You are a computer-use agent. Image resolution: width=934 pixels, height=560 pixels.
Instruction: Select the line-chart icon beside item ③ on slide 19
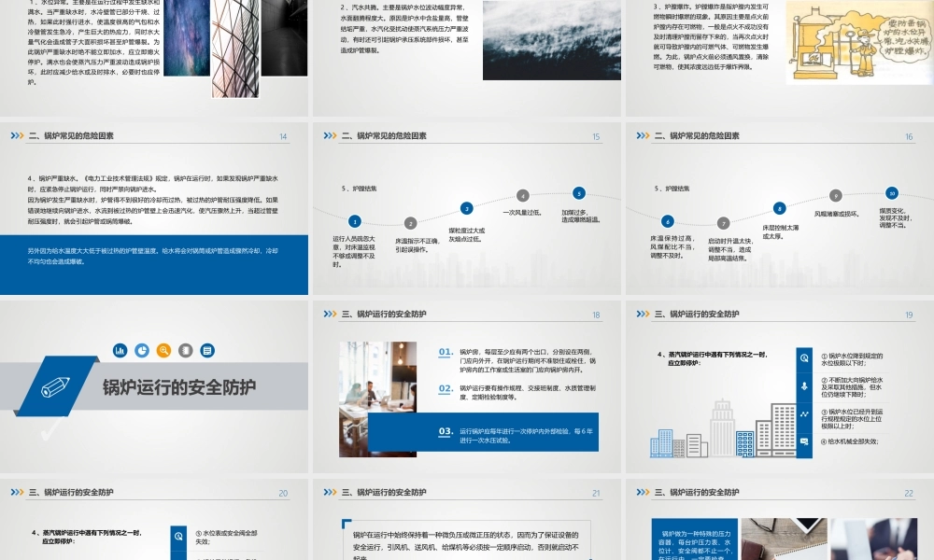click(x=805, y=413)
